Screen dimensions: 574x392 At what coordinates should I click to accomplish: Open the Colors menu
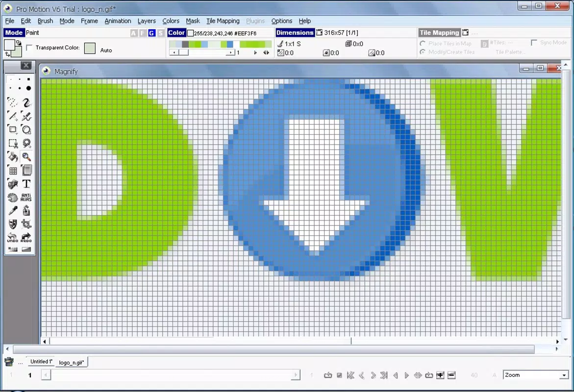click(x=171, y=21)
